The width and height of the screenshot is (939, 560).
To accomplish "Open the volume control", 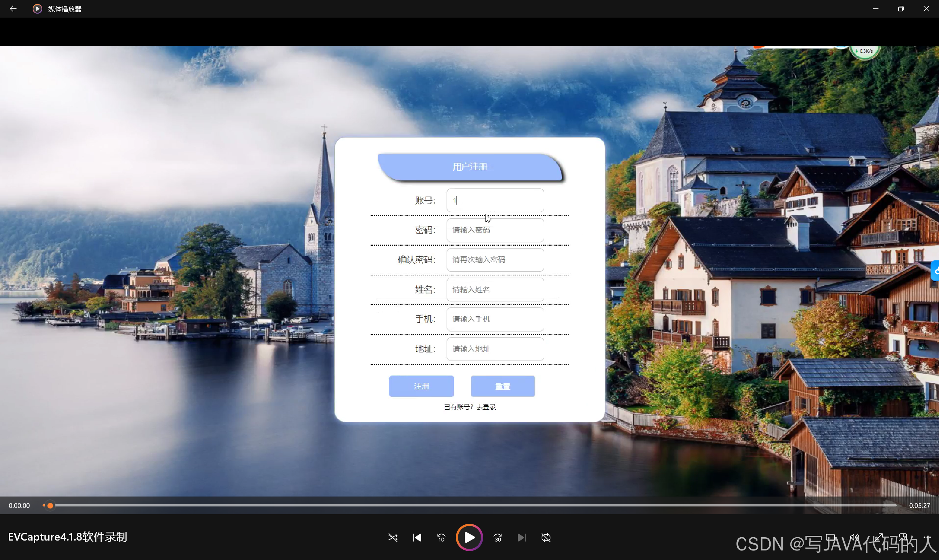I will (x=855, y=537).
